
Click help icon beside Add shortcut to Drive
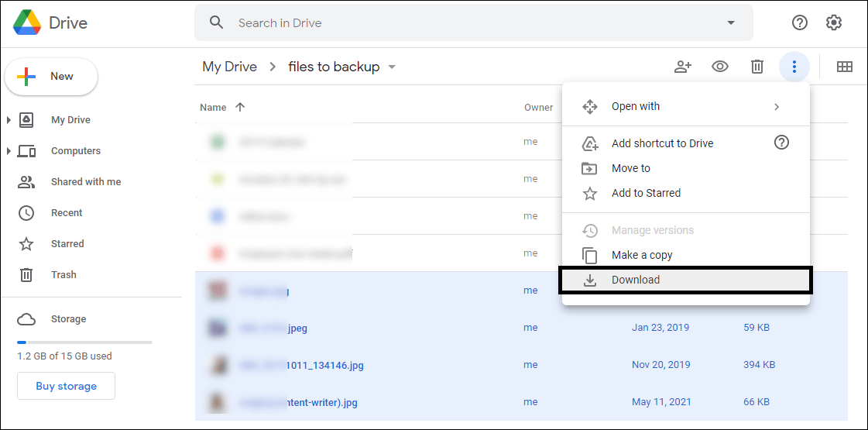coord(781,143)
